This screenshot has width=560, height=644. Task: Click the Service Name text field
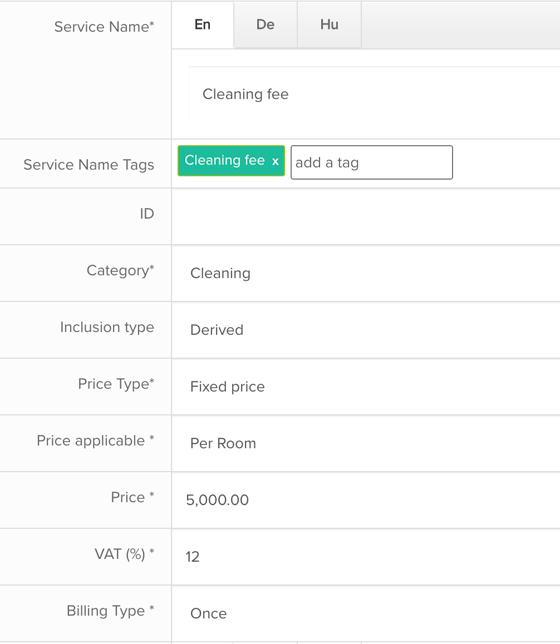[x=374, y=94]
